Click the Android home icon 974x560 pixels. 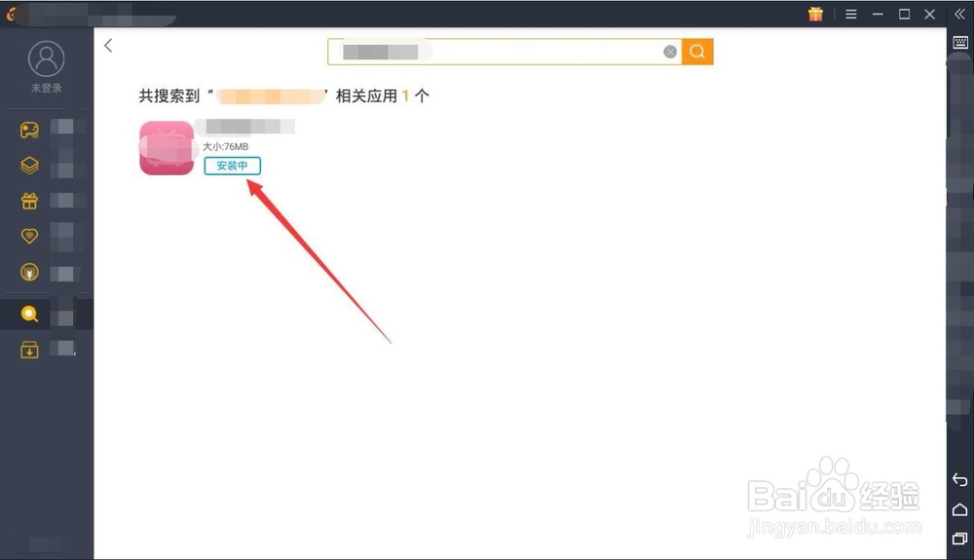point(959,509)
